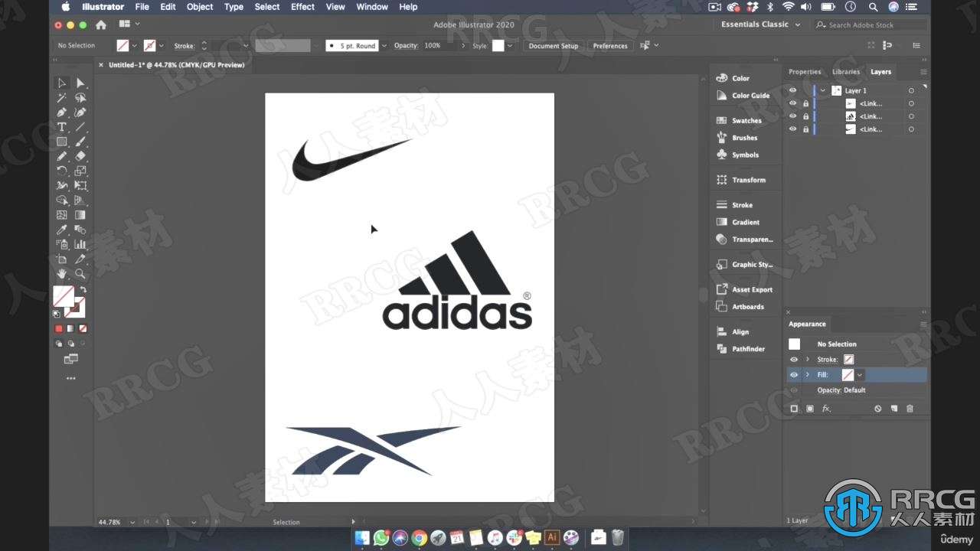Viewport: 980px width, 551px height.
Task: Select the Eyedropper tool
Action: [x=62, y=230]
